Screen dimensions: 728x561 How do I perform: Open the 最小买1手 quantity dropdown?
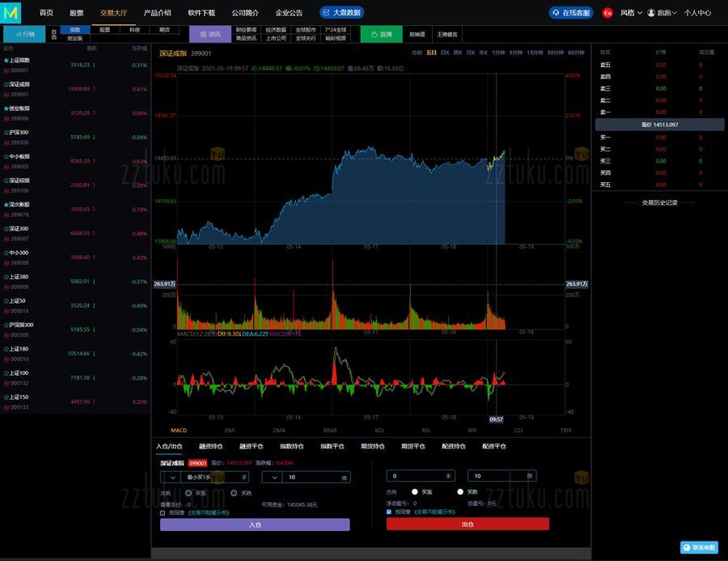point(174,478)
